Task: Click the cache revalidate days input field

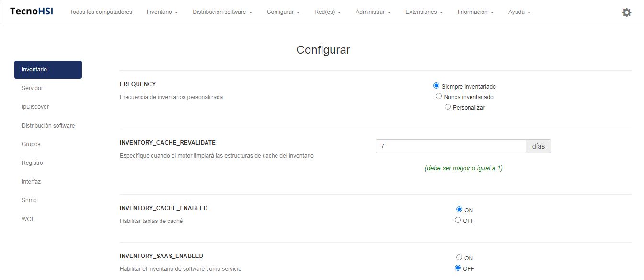Action: (x=450, y=146)
